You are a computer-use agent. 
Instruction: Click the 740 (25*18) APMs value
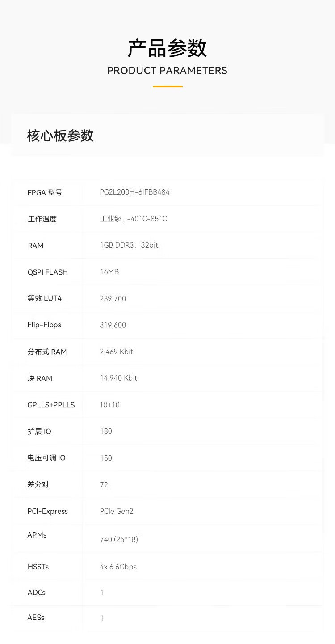[x=119, y=539]
